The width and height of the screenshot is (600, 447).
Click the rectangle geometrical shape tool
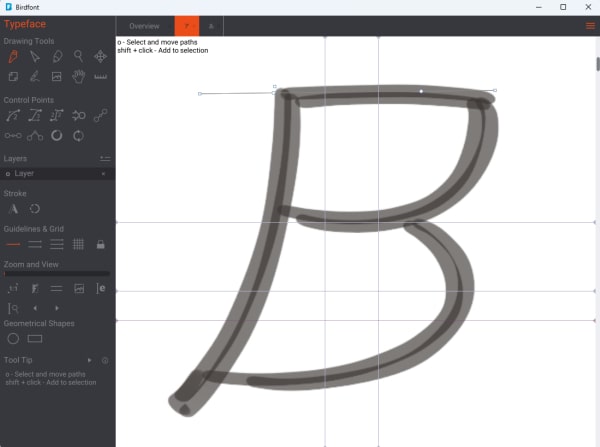(x=35, y=339)
